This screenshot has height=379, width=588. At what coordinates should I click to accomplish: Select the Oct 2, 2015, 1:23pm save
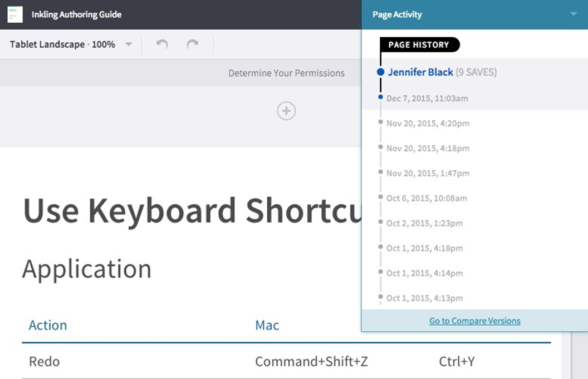tap(424, 223)
